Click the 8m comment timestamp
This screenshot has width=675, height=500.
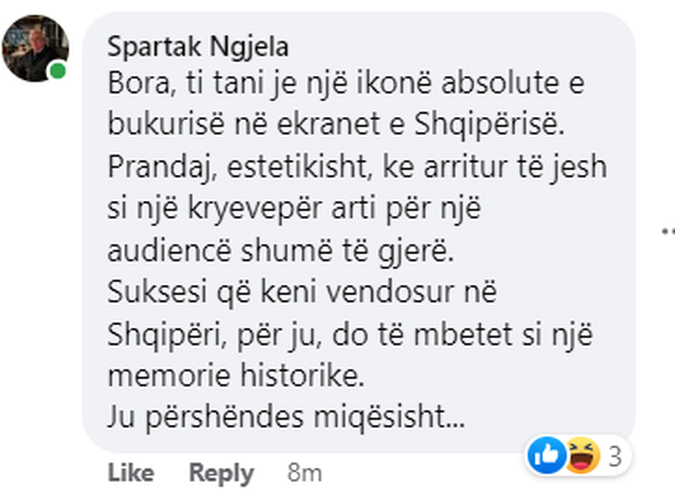coord(303,472)
